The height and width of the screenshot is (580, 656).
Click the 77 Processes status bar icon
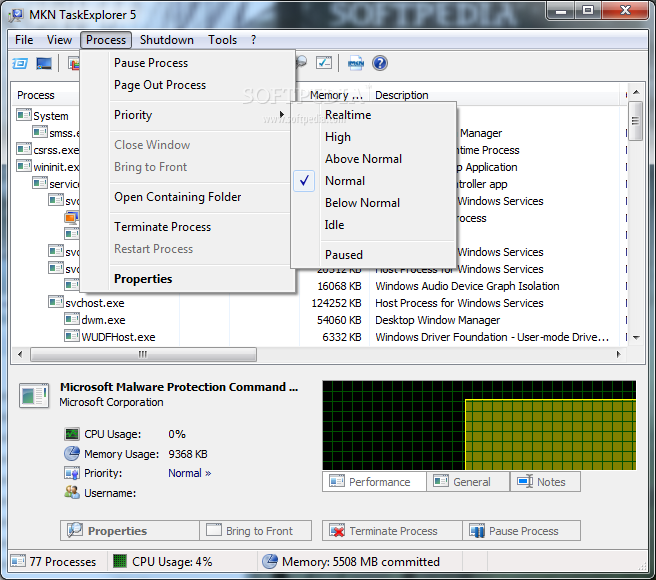pos(18,561)
